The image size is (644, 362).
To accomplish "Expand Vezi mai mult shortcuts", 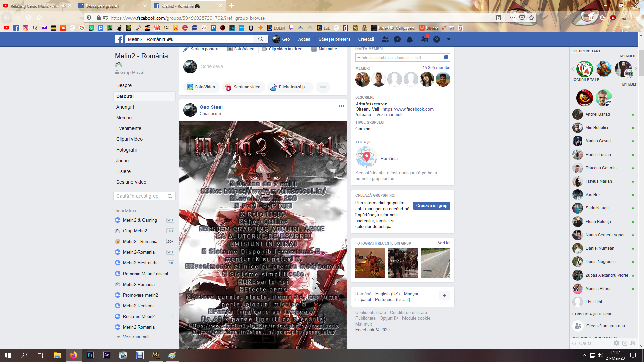I will [x=136, y=337].
